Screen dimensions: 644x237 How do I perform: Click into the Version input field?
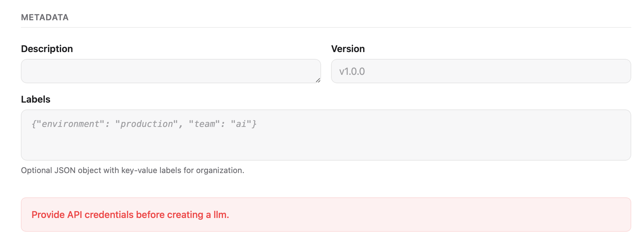tap(481, 71)
